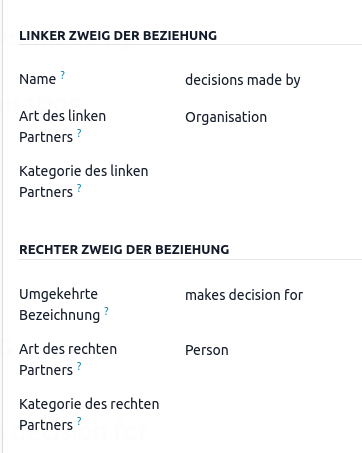
Task: Click the Kategorie des rechten Partners label
Action: (x=89, y=415)
